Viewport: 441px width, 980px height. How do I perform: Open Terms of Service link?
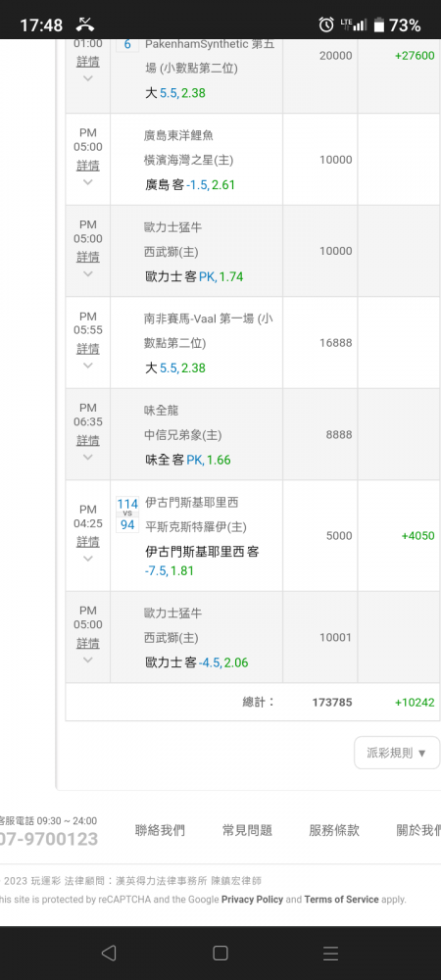coord(342,900)
